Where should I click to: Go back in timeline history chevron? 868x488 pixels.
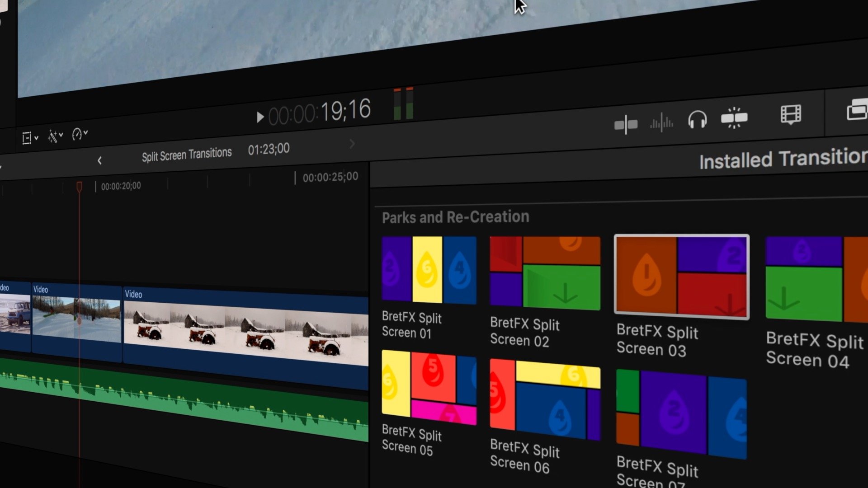tap(100, 160)
